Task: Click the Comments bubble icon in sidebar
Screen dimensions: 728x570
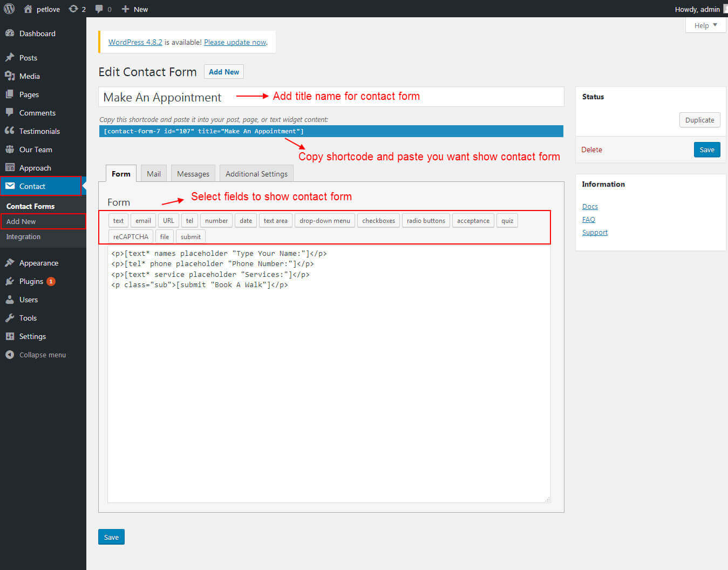Action: 10,112
